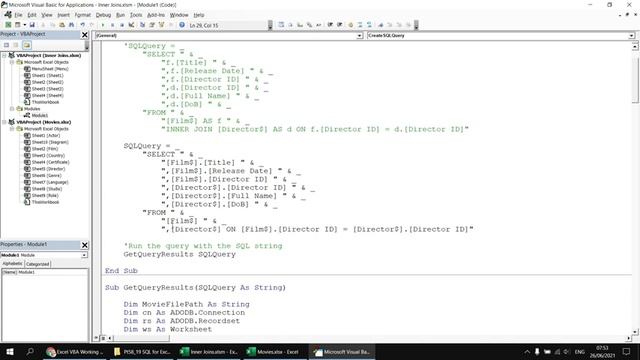
Task: Open the Module1 dropdown in the Properties panel
Action: [84, 255]
